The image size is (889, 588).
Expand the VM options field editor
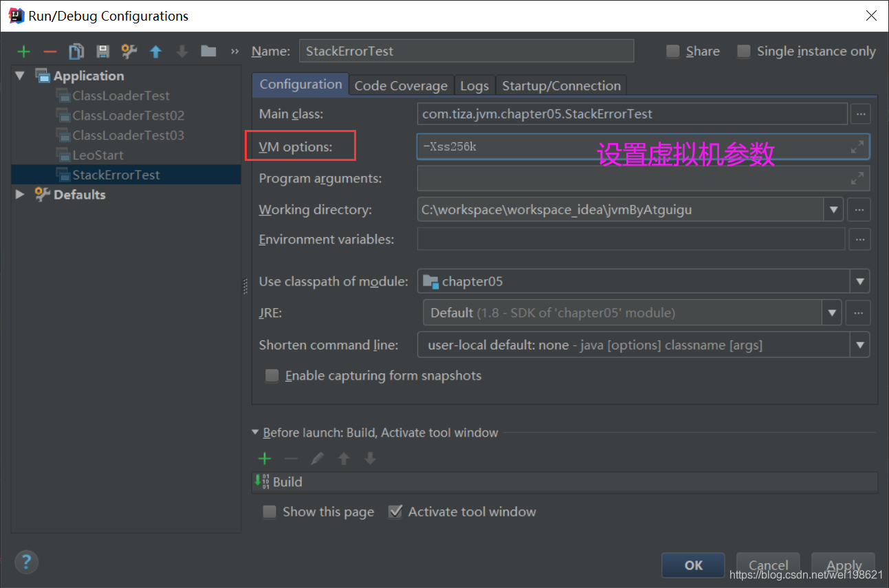(857, 146)
